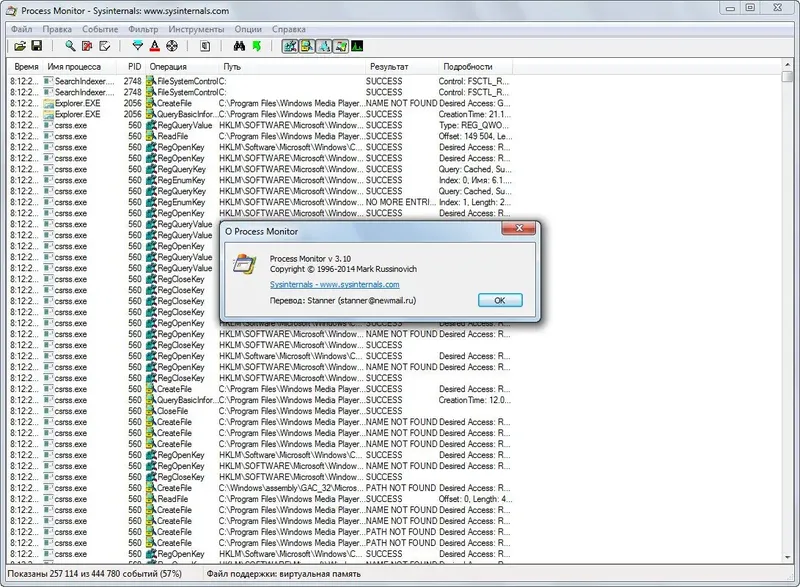Click the 'Index: 1, Length: 2...' detail cell

point(475,202)
